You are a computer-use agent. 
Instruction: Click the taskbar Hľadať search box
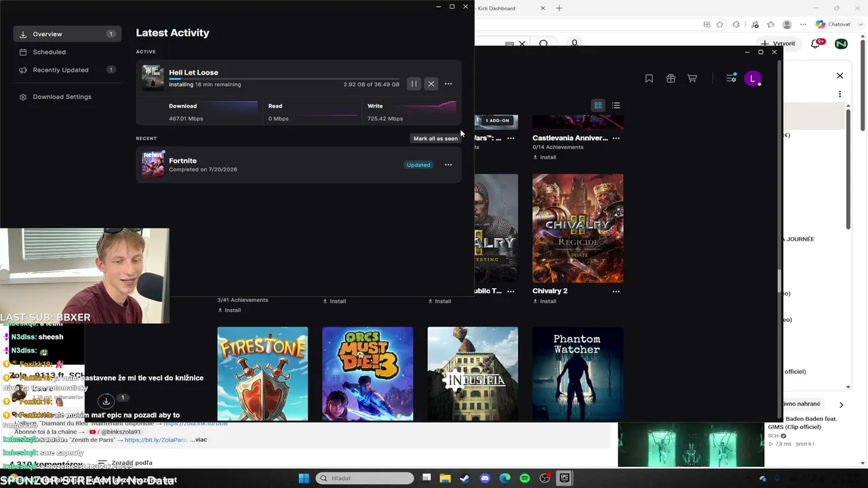[365, 479]
